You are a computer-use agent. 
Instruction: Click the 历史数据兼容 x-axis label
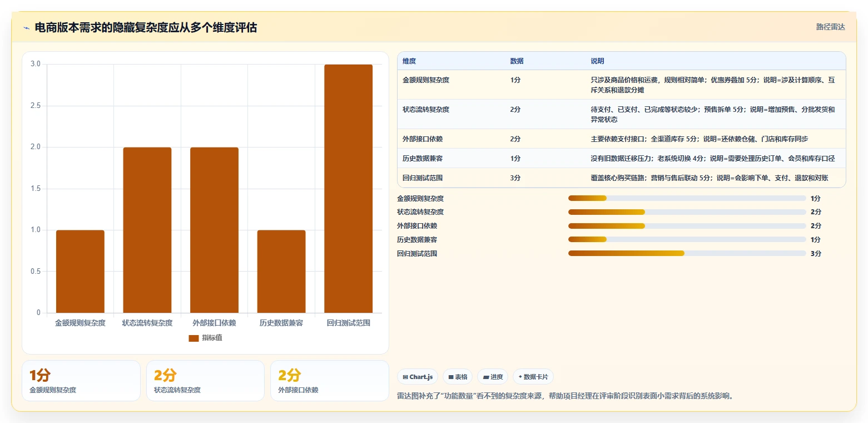281,323
